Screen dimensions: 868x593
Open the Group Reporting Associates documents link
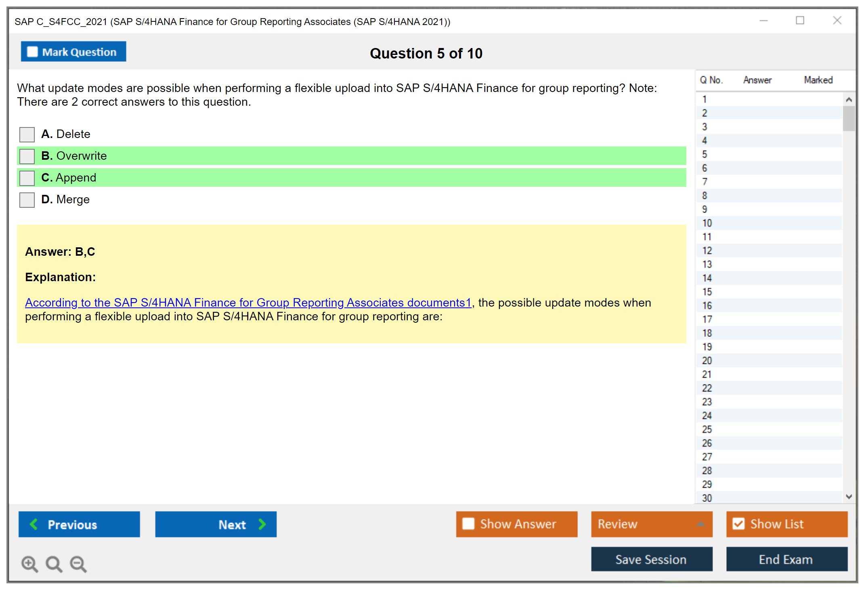[x=248, y=303]
